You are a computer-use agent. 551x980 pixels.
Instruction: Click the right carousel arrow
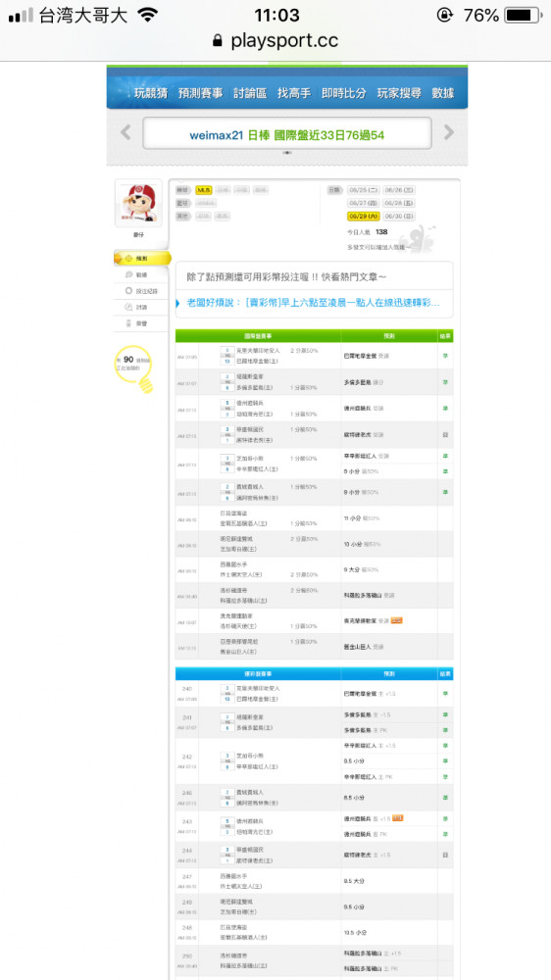[448, 132]
